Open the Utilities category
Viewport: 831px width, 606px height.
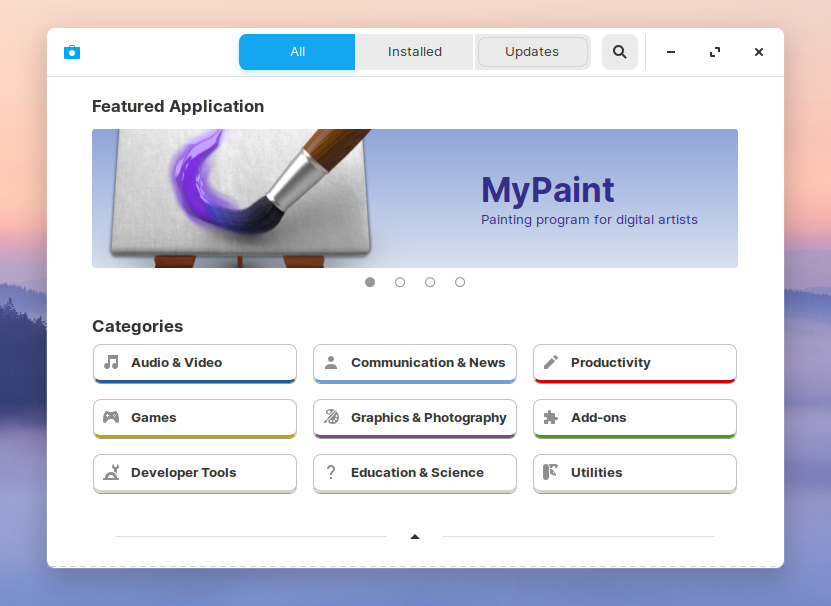[x=635, y=473]
